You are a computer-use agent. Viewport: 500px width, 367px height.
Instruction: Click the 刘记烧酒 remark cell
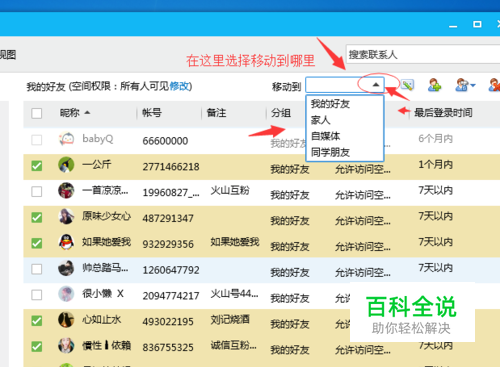230,320
